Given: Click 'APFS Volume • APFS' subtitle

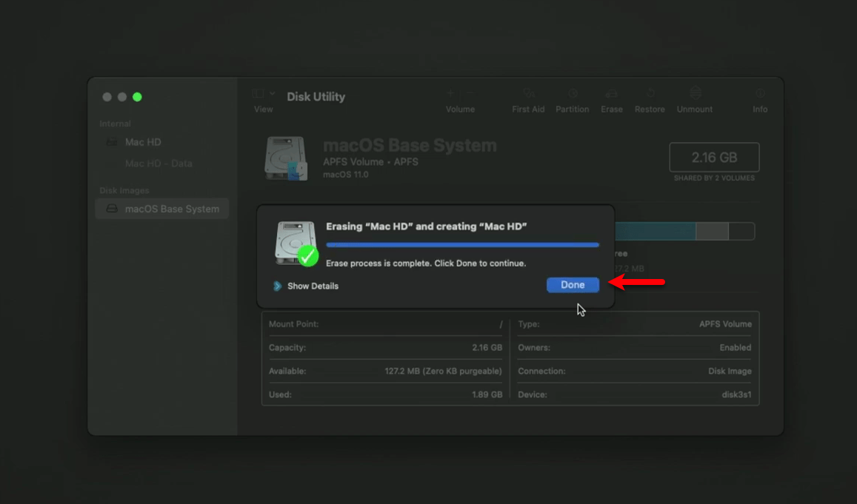Looking at the screenshot, I should (x=370, y=161).
